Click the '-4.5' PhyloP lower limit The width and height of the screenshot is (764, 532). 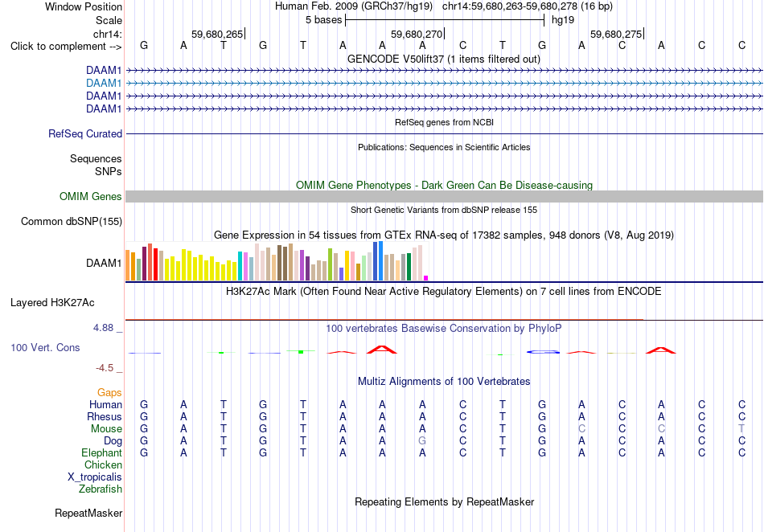[x=105, y=368]
